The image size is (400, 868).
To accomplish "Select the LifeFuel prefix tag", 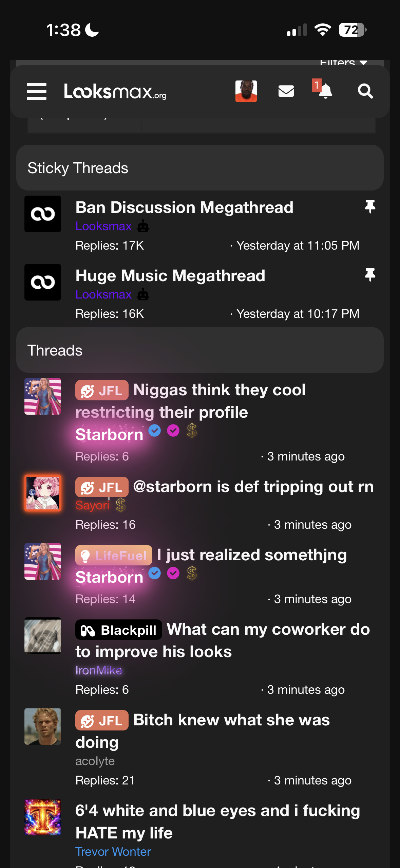I will tap(114, 556).
